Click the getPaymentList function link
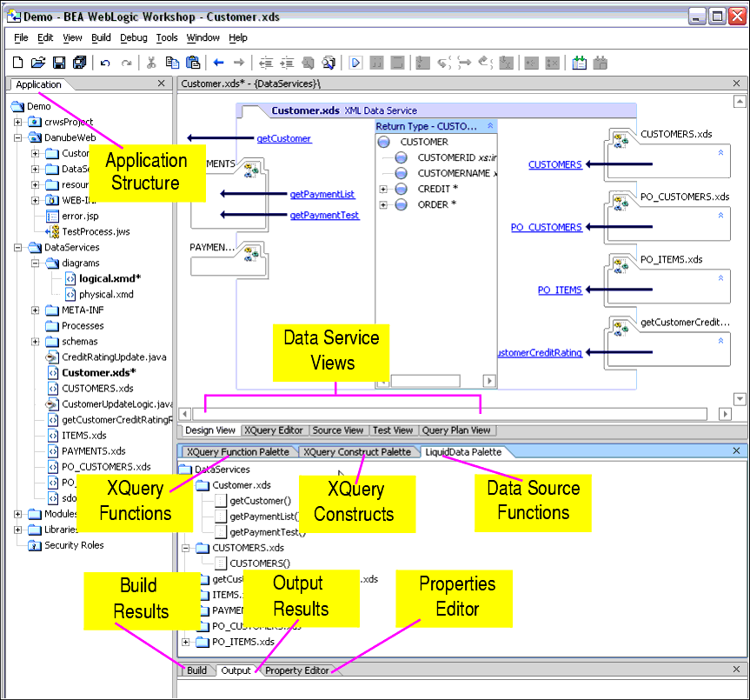The image size is (750, 700). [x=322, y=194]
